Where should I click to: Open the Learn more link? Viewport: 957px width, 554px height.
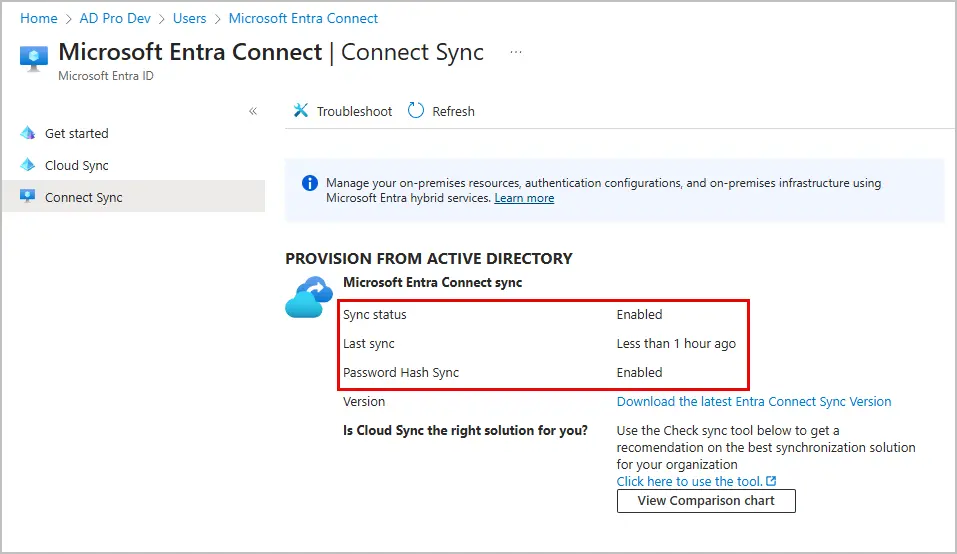(524, 198)
